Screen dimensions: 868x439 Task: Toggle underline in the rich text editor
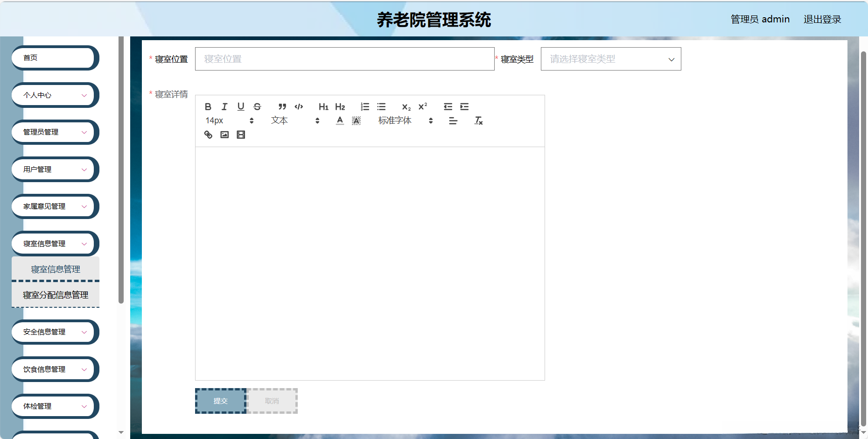click(241, 106)
